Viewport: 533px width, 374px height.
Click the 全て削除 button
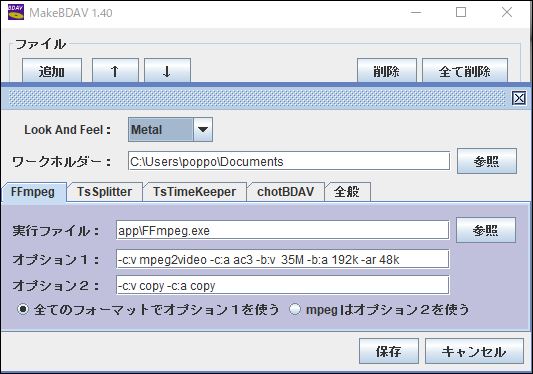coord(465,71)
